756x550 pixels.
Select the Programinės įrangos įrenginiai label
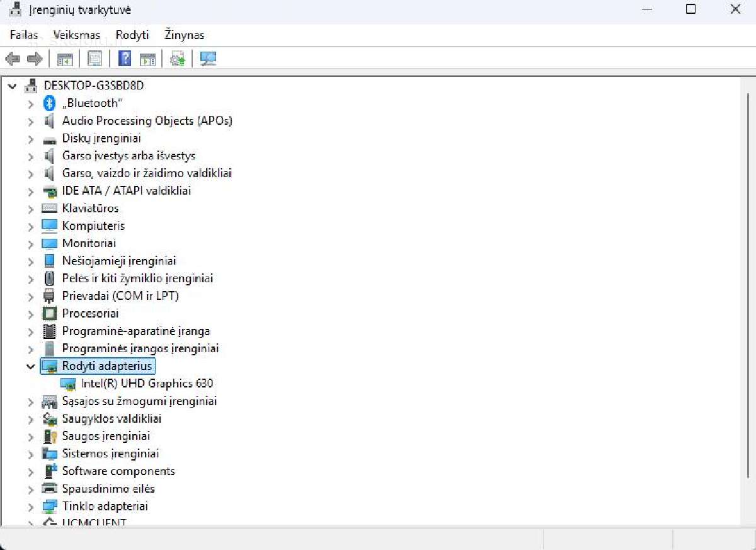[x=140, y=348]
